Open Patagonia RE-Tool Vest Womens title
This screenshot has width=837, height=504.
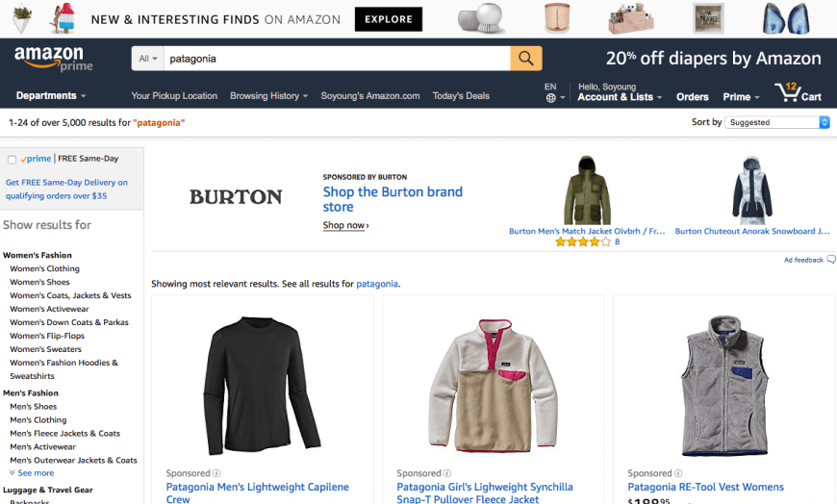706,487
